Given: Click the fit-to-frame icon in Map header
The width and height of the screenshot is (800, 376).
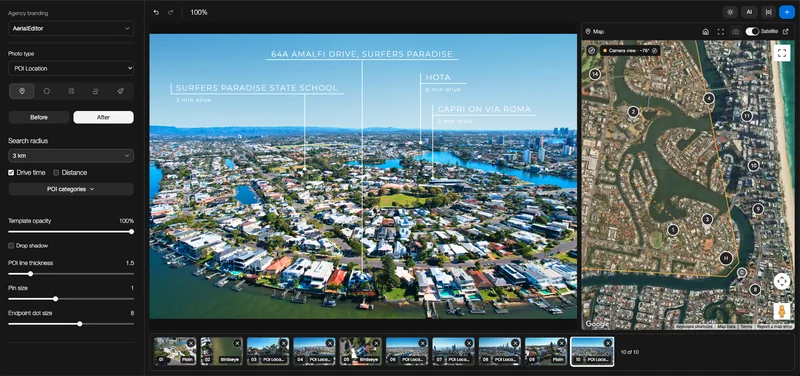Looking at the screenshot, I should tap(720, 32).
